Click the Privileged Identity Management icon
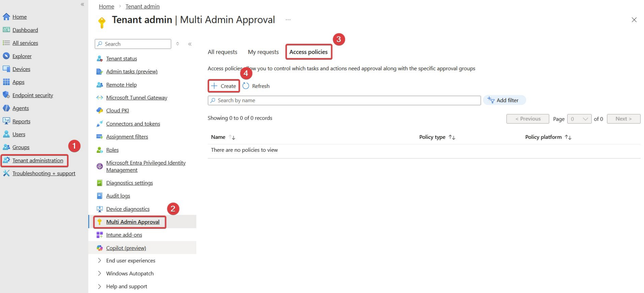Image resolution: width=644 pixels, height=293 pixels. click(100, 166)
